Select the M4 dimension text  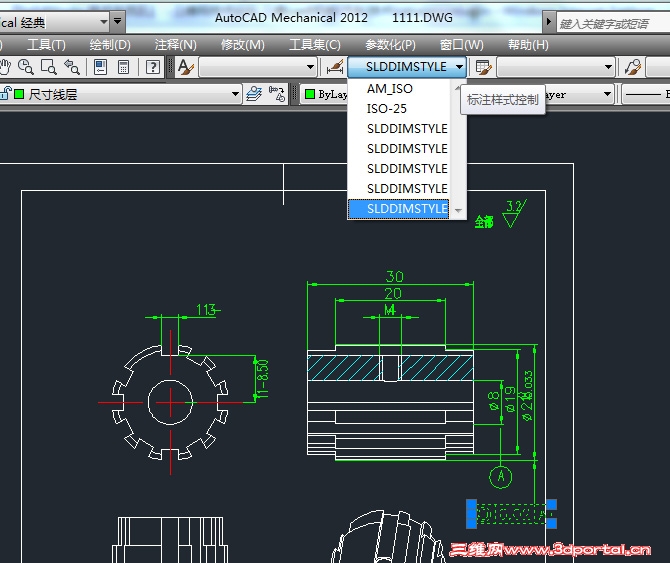point(390,310)
